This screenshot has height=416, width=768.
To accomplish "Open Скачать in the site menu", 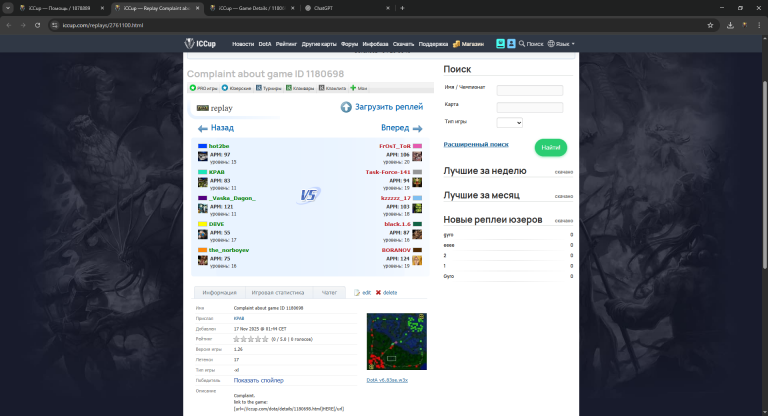I will 403,44.
